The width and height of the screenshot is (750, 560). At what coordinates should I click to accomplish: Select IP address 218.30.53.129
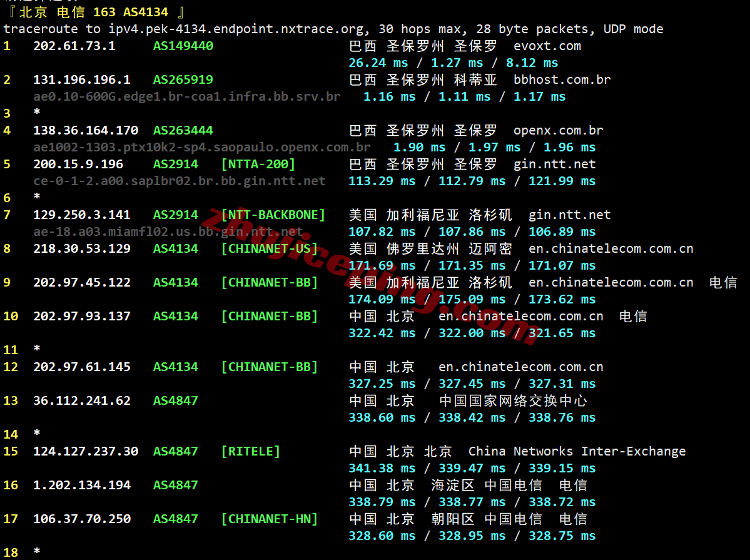(x=82, y=248)
